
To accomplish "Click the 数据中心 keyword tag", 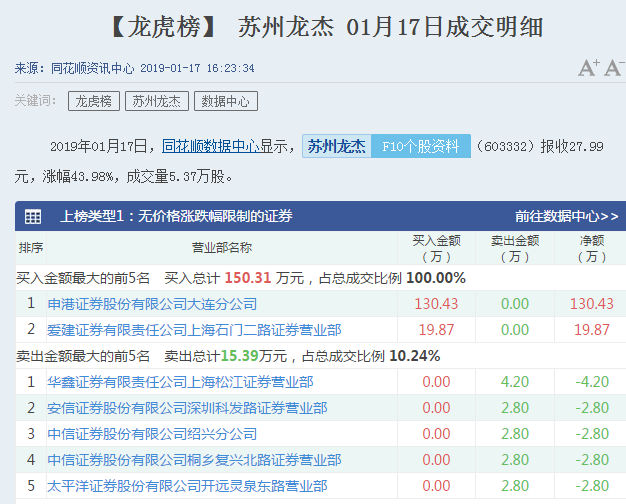I will (225, 101).
